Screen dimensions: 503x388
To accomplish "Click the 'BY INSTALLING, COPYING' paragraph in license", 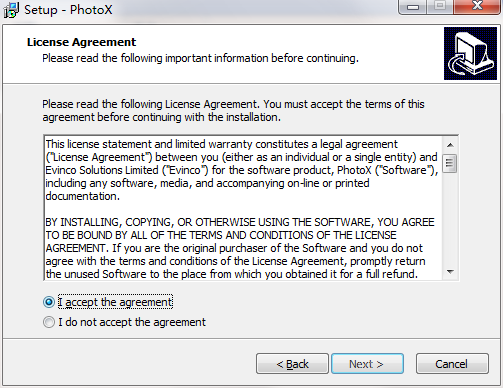I will coord(240,248).
